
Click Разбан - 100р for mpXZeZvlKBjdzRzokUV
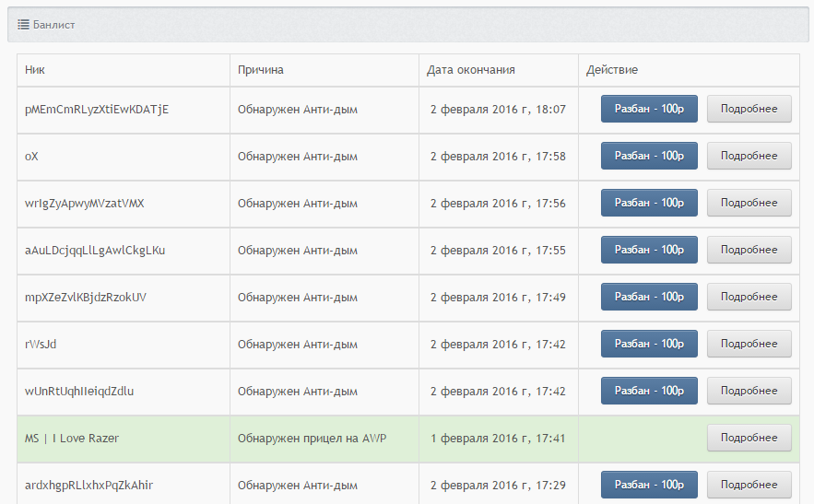(649, 297)
